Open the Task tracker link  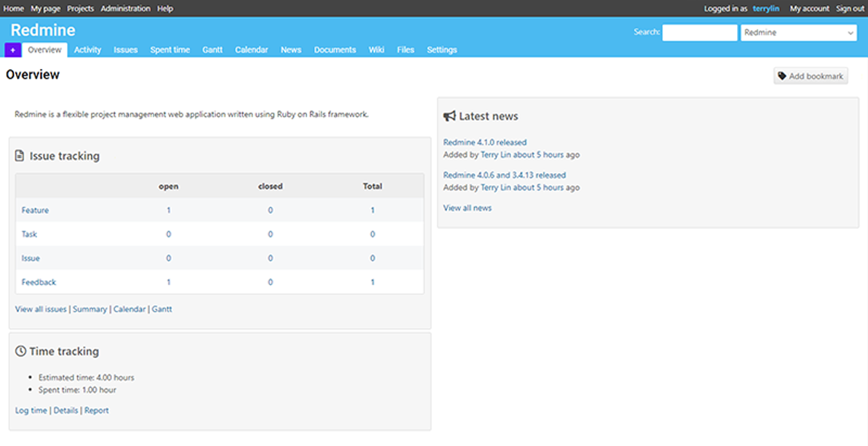pos(29,234)
